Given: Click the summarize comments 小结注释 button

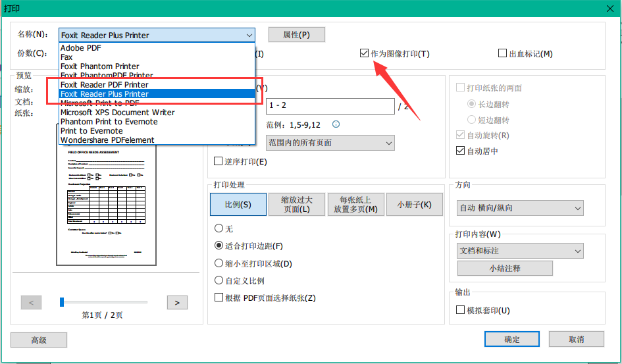Looking at the screenshot, I should click(x=505, y=268).
